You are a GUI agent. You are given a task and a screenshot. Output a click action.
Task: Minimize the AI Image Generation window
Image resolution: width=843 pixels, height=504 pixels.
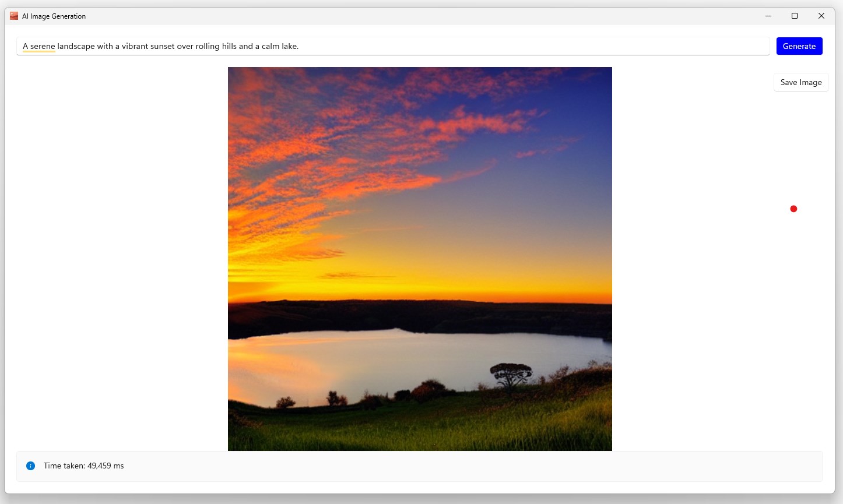point(768,16)
